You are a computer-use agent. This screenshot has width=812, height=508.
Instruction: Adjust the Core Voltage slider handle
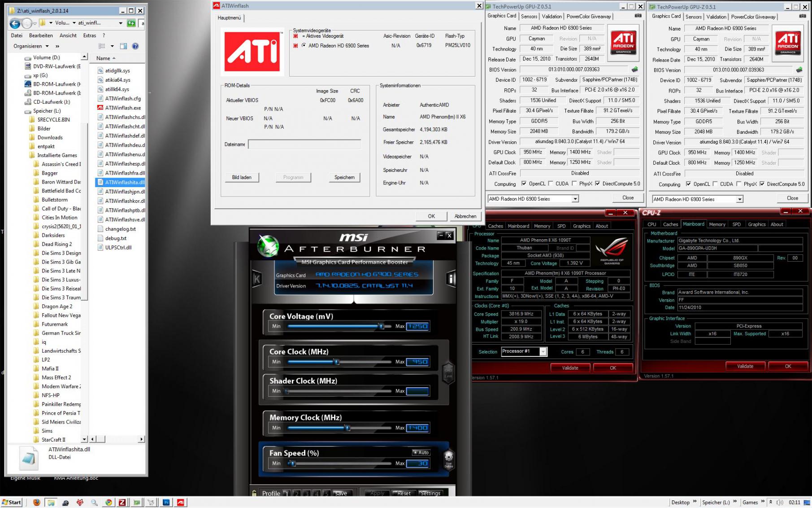pyautogui.click(x=381, y=326)
